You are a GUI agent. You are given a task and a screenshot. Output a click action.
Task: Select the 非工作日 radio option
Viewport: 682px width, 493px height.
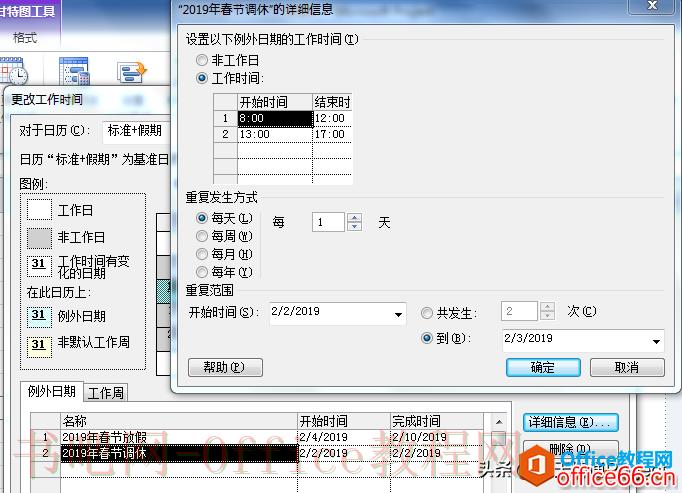(x=202, y=60)
